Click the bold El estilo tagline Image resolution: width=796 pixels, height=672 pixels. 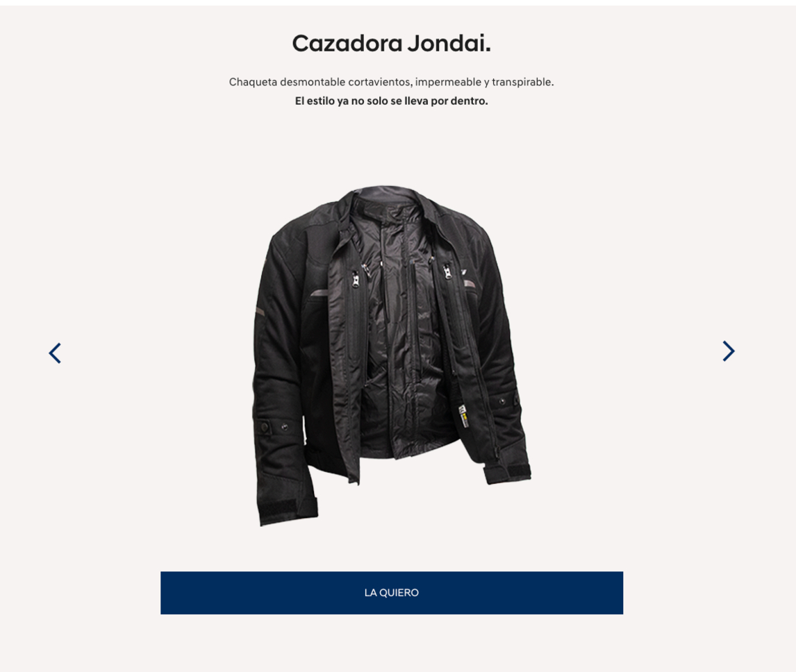391,101
